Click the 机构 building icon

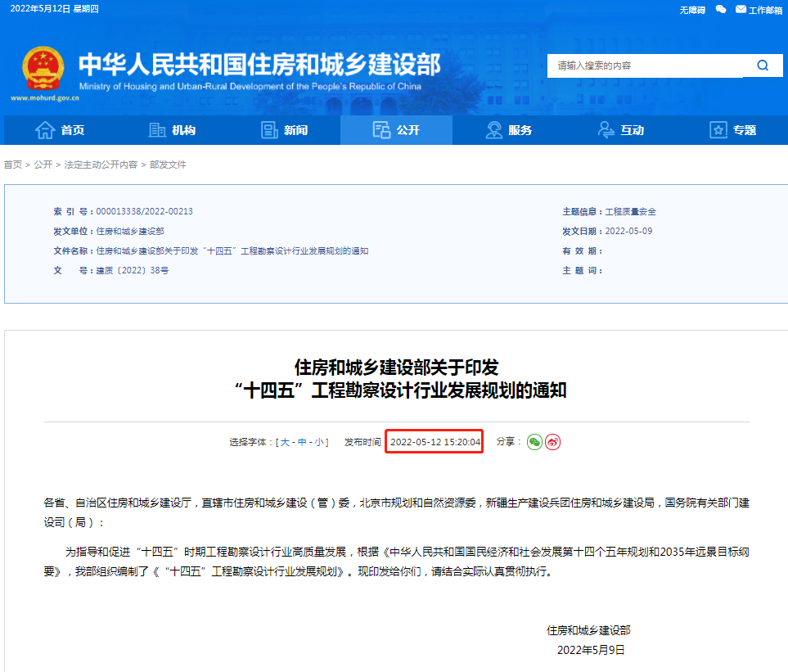pyautogui.click(x=157, y=130)
